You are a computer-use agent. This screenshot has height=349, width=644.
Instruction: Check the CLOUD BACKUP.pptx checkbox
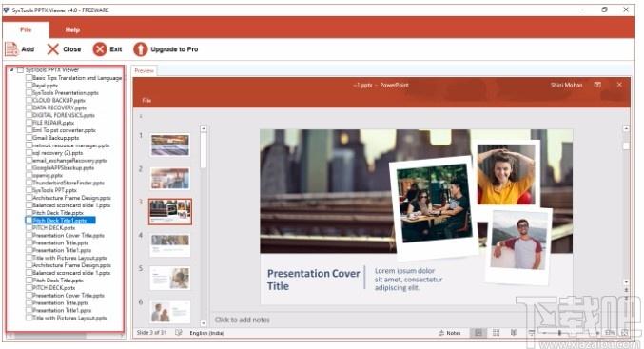(29, 100)
